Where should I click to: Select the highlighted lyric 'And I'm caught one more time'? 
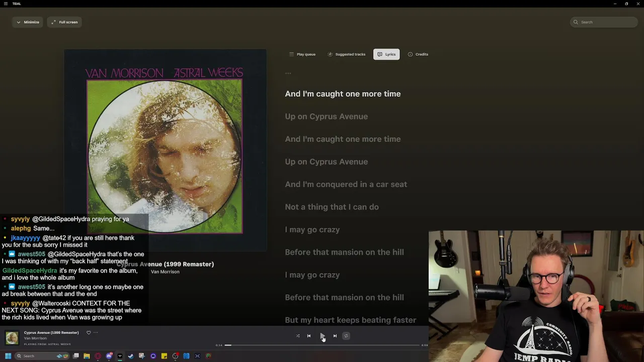[x=343, y=94]
